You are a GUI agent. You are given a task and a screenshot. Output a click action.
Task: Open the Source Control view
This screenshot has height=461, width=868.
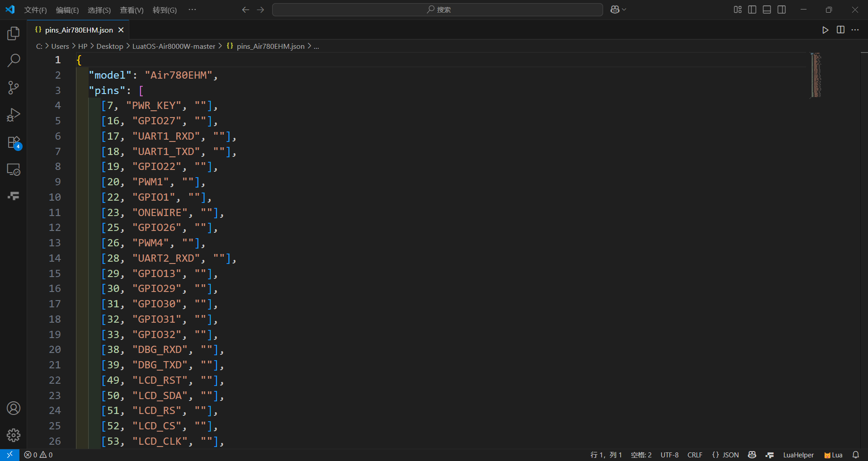tap(14, 88)
